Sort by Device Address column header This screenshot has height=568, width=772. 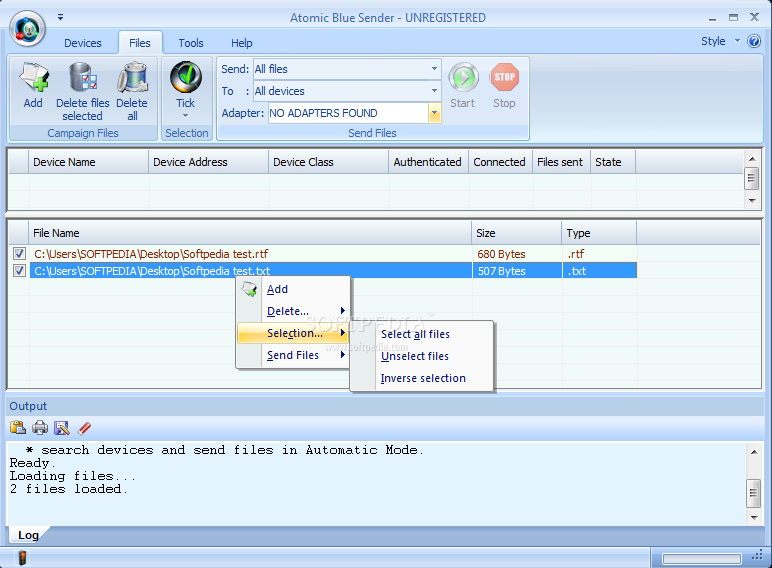pyautogui.click(x=208, y=162)
